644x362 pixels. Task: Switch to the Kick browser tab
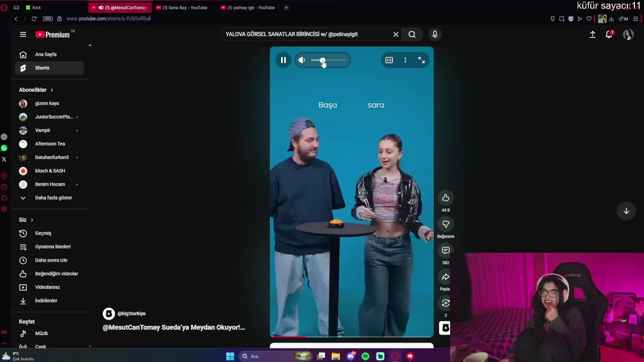click(54, 8)
